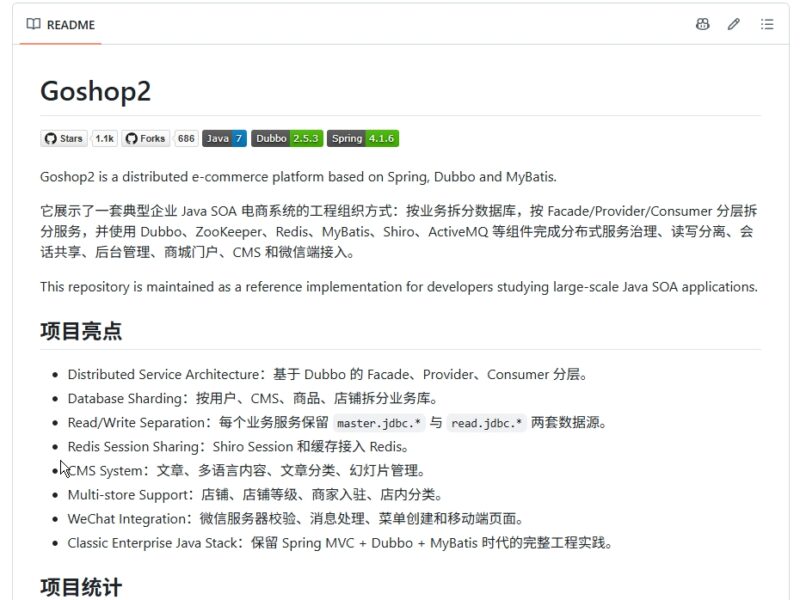Click the Distributed Service Architecture bullet
The height and width of the screenshot is (600, 800).
(x=327, y=374)
